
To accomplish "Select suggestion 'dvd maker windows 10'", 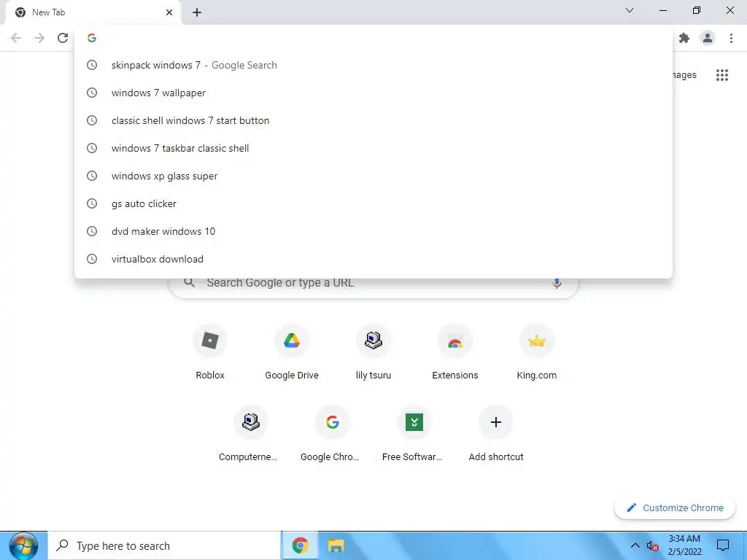I will coord(373,231).
